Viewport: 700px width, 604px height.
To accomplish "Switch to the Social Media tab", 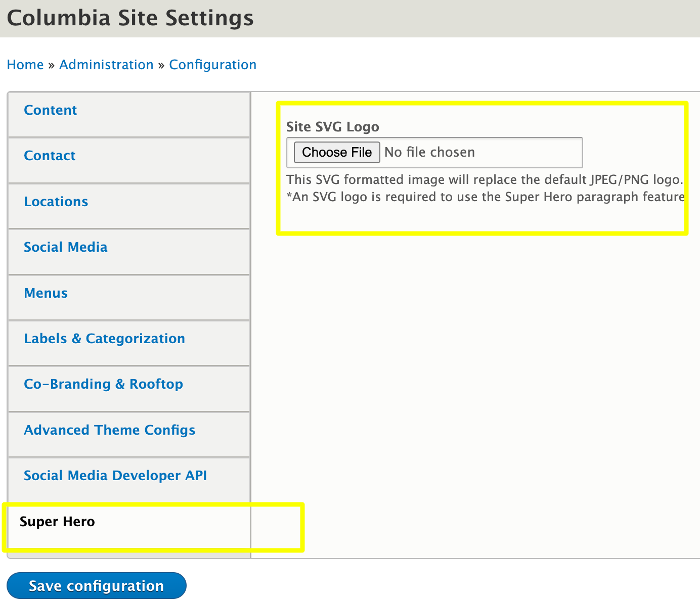I will (65, 247).
